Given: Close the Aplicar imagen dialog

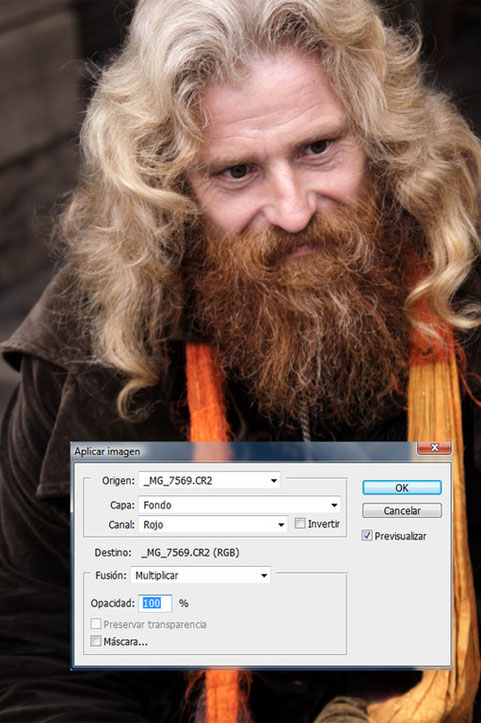Looking at the screenshot, I should [434, 447].
